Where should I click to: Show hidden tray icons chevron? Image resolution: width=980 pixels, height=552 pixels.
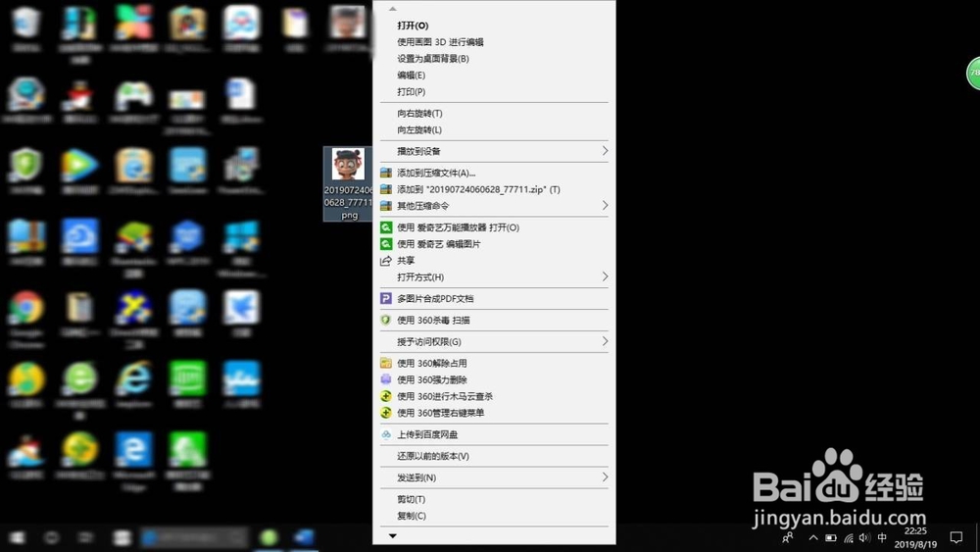[813, 537]
